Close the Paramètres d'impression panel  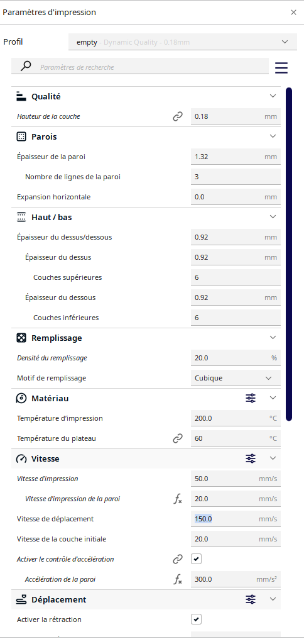click(x=293, y=13)
